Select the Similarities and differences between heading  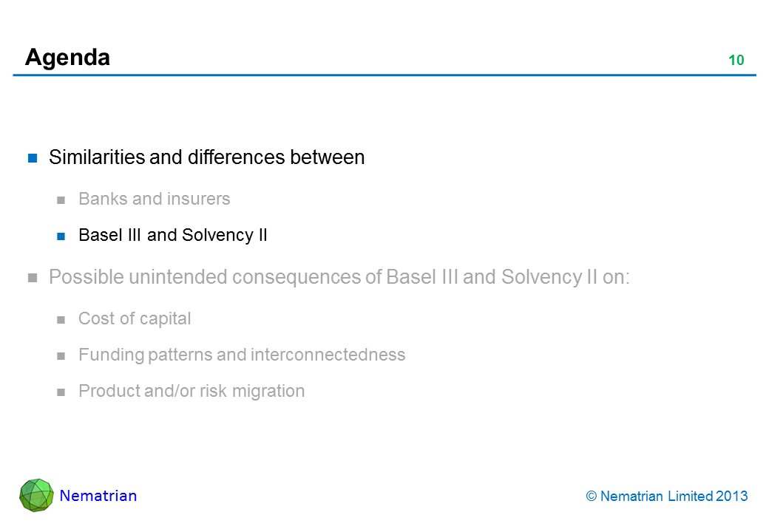click(x=206, y=157)
